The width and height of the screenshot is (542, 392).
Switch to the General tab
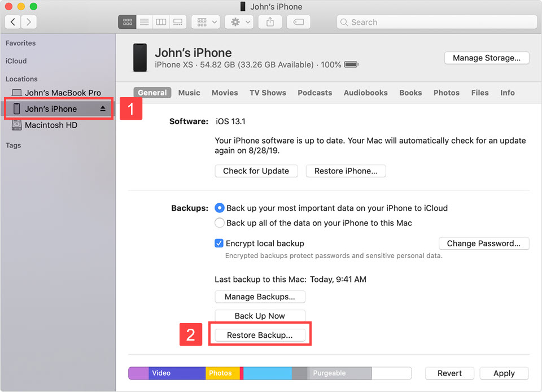152,93
